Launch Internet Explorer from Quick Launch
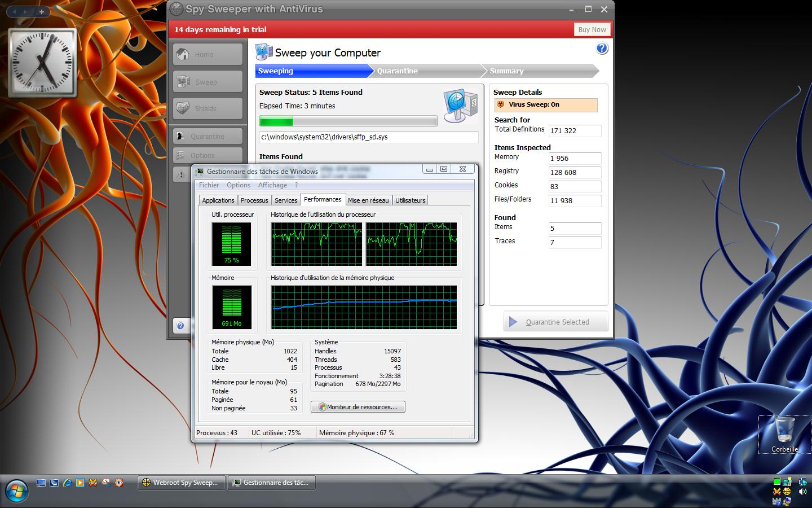 [x=67, y=483]
